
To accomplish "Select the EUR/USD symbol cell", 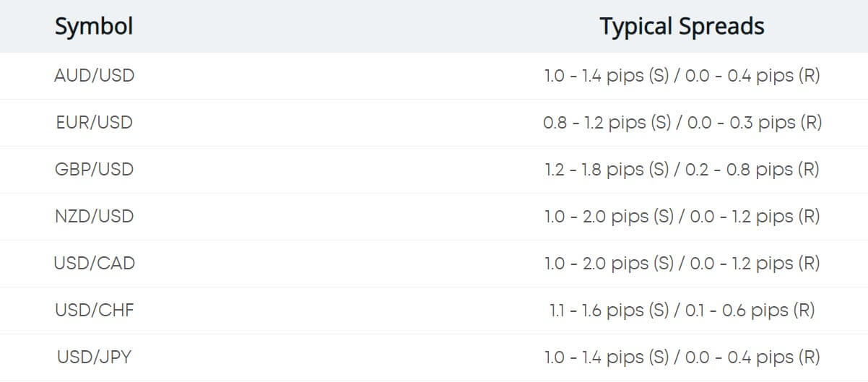I will [x=94, y=122].
